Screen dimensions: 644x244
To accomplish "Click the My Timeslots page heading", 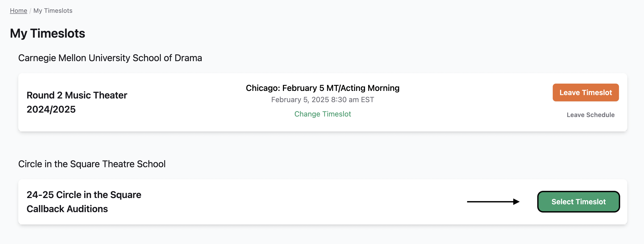I will coord(47,33).
